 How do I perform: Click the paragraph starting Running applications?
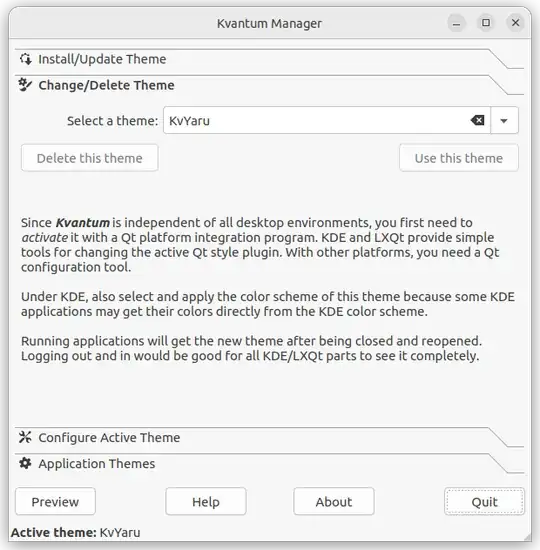point(251,348)
